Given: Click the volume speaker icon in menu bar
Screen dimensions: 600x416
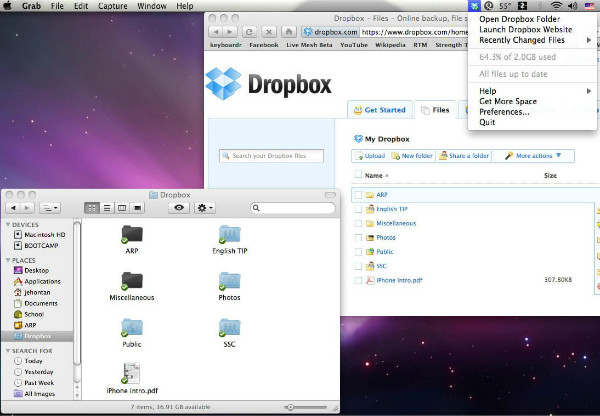Looking at the screenshot, I should coord(572,6).
